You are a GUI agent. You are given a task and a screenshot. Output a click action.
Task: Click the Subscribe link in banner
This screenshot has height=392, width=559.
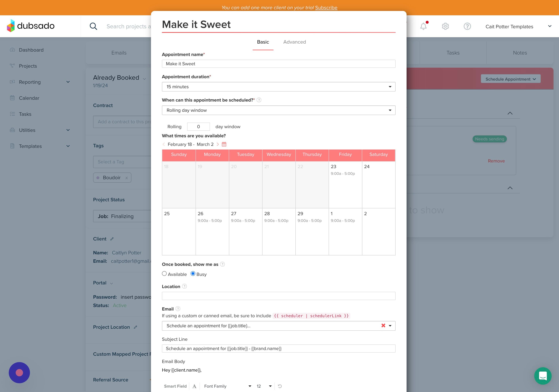click(326, 7)
